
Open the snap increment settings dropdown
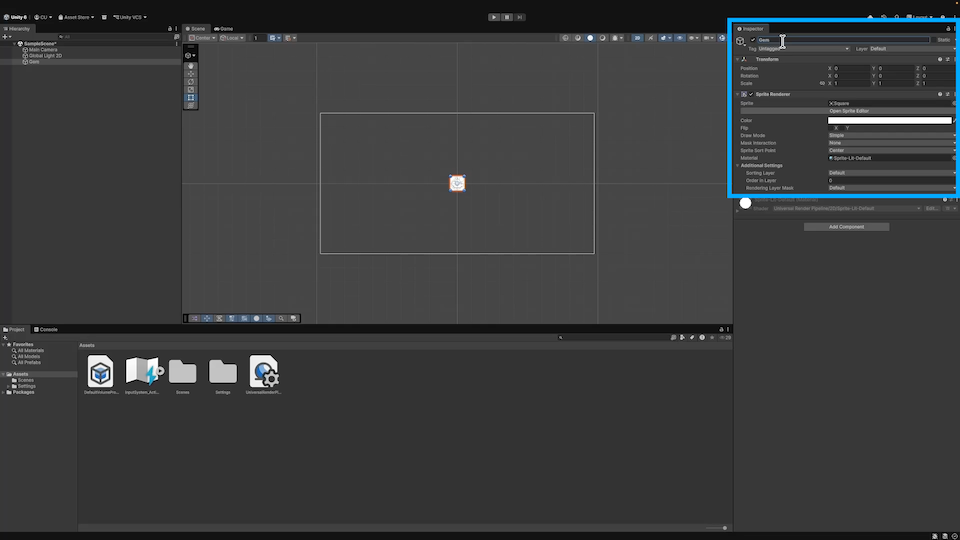(290, 38)
